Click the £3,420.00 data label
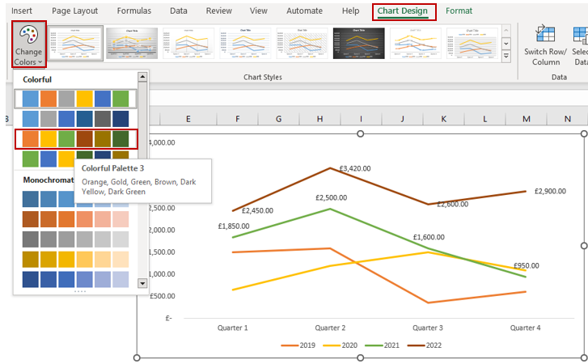Screen dimensions: 588x364 tap(355, 169)
